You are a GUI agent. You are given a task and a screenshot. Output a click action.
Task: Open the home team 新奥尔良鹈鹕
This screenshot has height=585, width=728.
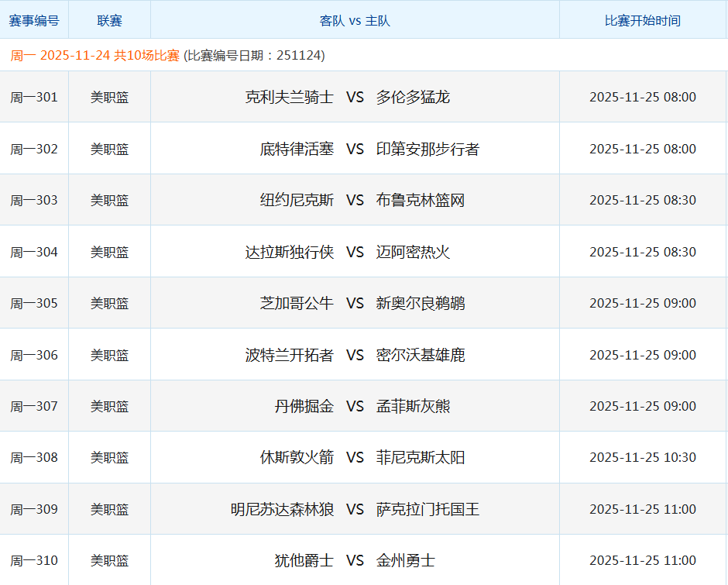(x=421, y=303)
